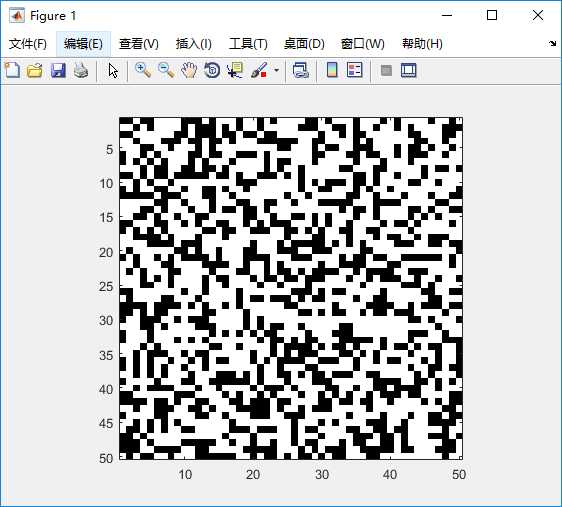Activate the Zoom In tool
562x507 pixels.
pyautogui.click(x=143, y=70)
